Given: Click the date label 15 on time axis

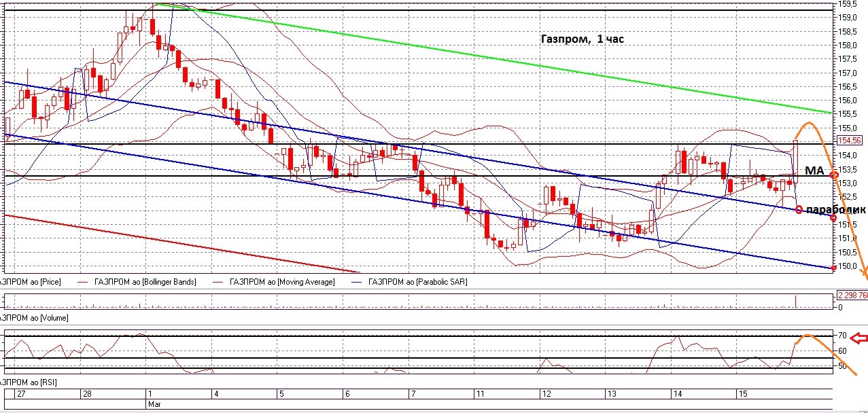Looking at the screenshot, I should 743,394.
